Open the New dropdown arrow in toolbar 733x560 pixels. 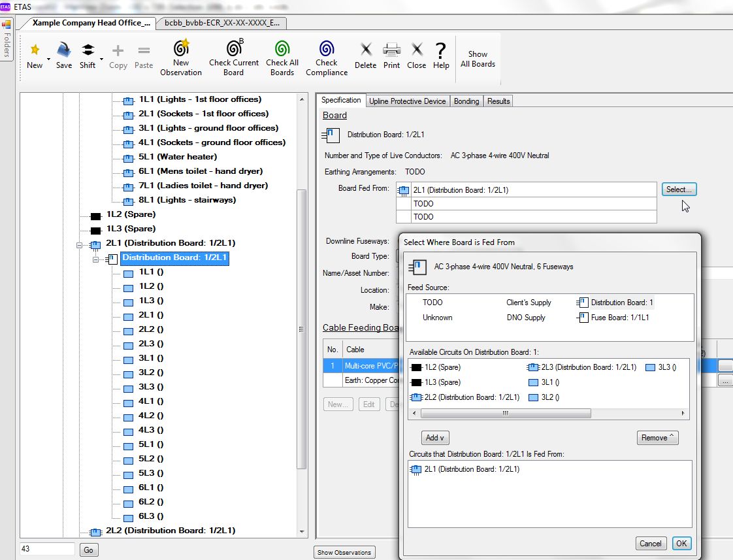(48, 60)
